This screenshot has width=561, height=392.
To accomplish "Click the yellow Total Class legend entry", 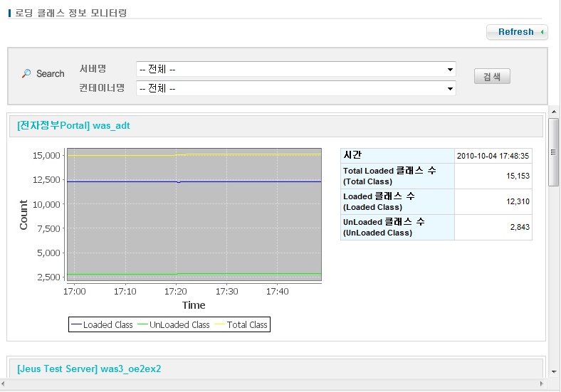I will [x=241, y=325].
